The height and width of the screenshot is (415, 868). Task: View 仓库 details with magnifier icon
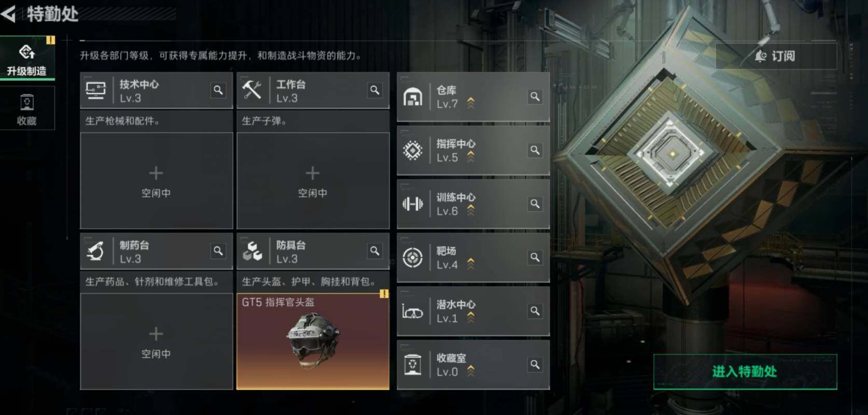click(x=535, y=96)
